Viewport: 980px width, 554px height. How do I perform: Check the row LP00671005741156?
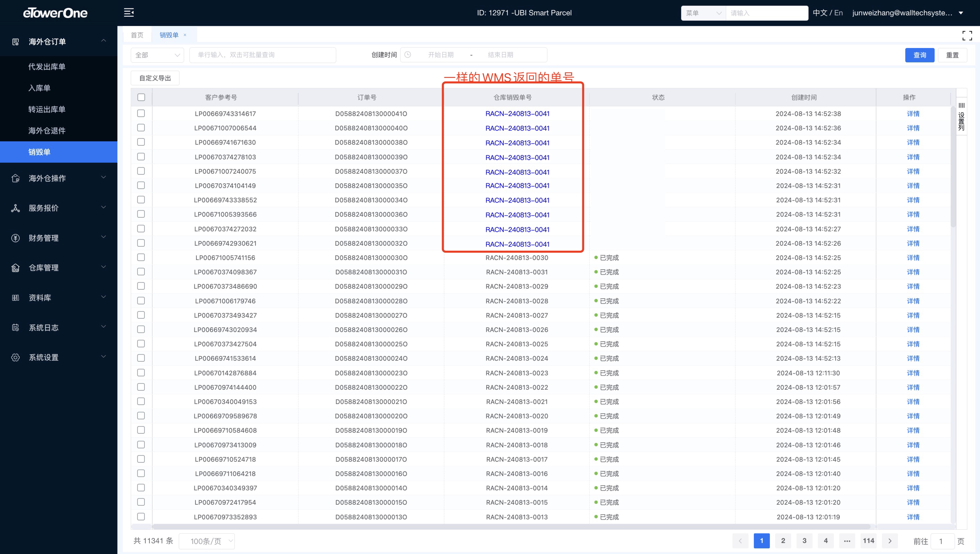click(141, 257)
